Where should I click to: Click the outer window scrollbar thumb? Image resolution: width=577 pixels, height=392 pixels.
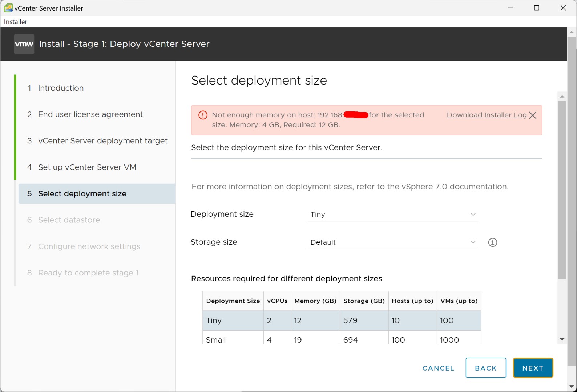tap(572, 201)
